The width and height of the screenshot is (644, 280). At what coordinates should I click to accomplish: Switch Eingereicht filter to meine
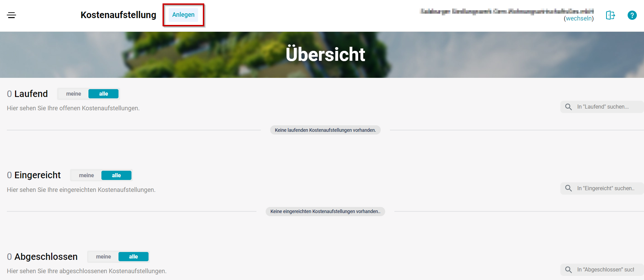pyautogui.click(x=86, y=176)
